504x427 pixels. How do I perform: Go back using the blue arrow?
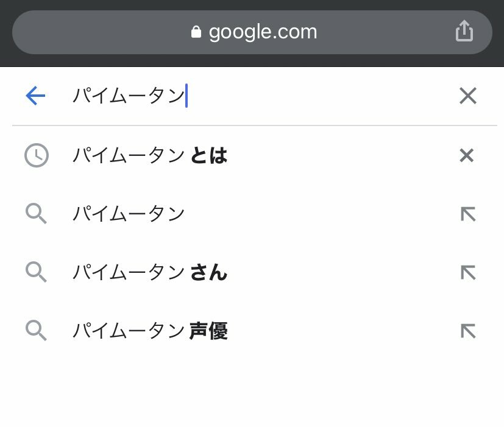pyautogui.click(x=36, y=96)
